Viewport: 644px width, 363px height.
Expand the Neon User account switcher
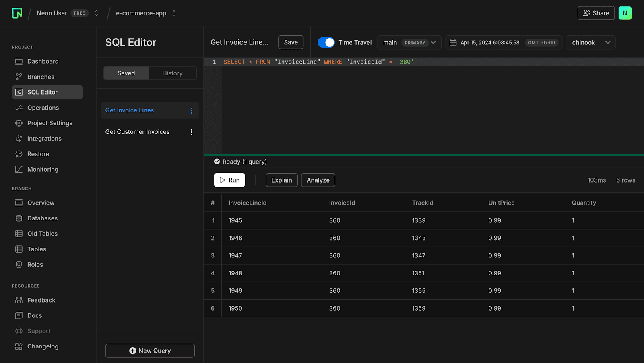click(96, 13)
